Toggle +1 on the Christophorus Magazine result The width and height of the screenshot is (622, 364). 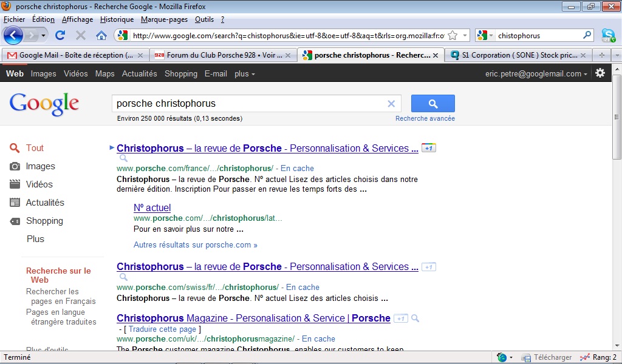coord(401,318)
